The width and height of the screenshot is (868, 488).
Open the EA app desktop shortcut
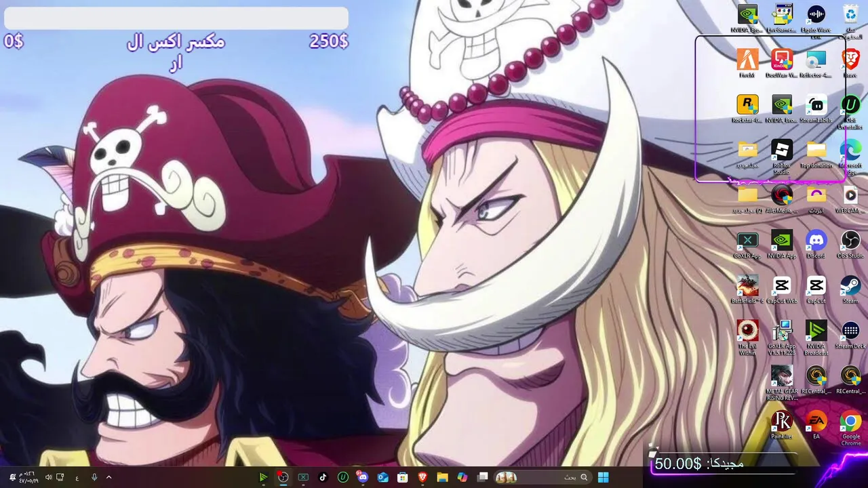(x=816, y=425)
